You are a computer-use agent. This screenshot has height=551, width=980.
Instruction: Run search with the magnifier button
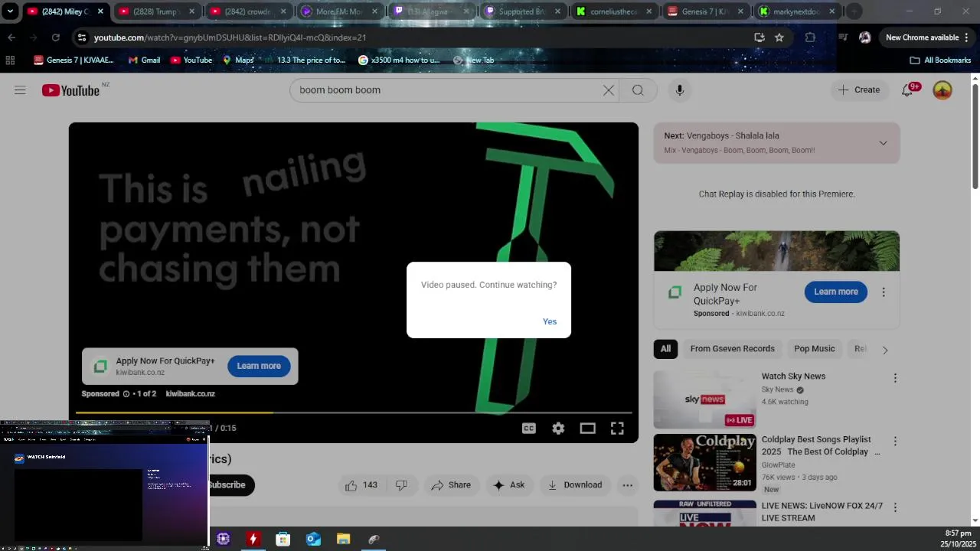638,90
